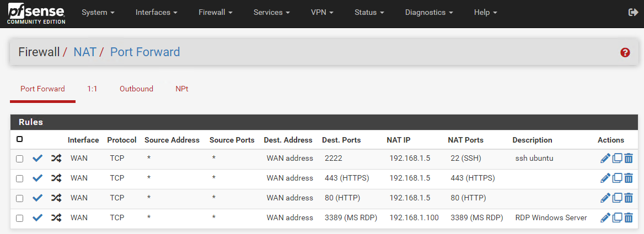Open the Firewall dropdown menu
This screenshot has width=644, height=234.
point(215,12)
